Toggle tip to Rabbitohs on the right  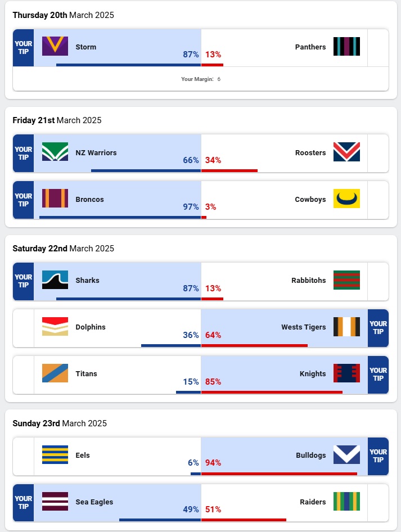(x=378, y=281)
